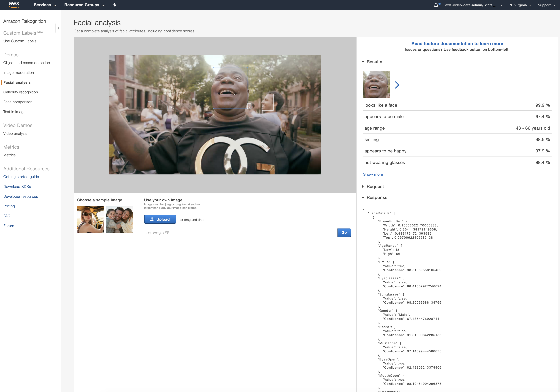The image size is (560, 392).
Task: Focus the Use image URL field
Action: pos(241,233)
